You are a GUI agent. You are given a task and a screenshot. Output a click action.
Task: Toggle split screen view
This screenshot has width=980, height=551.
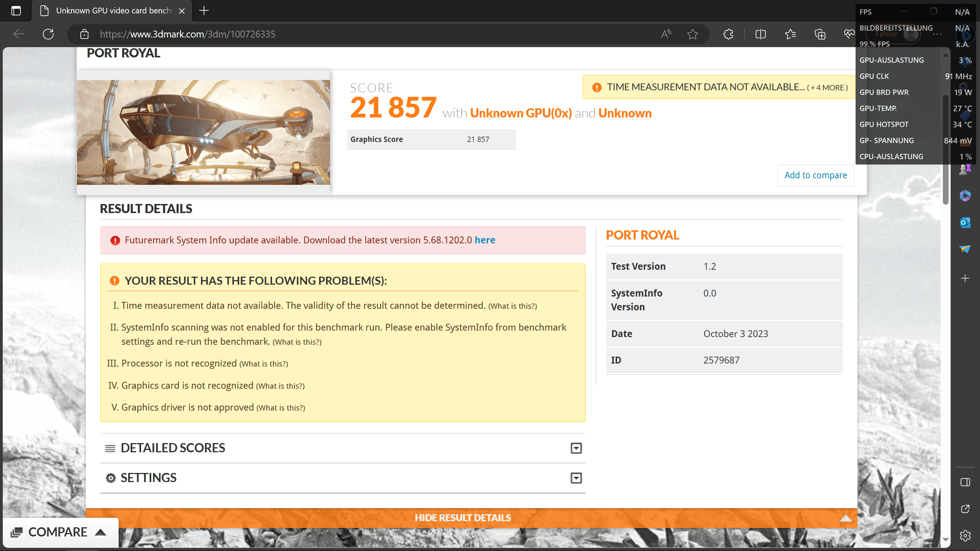761,34
